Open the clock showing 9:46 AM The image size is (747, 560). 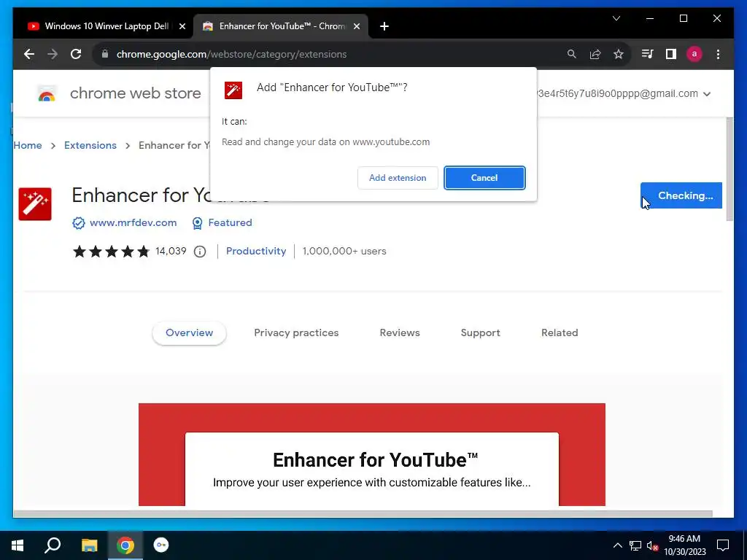(684, 545)
